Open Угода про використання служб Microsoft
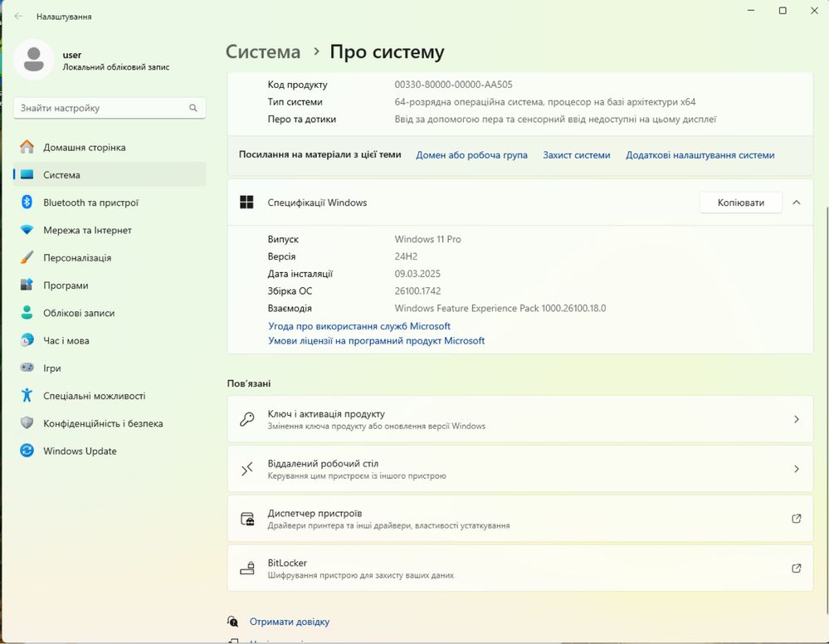The image size is (829, 644). pos(359,326)
